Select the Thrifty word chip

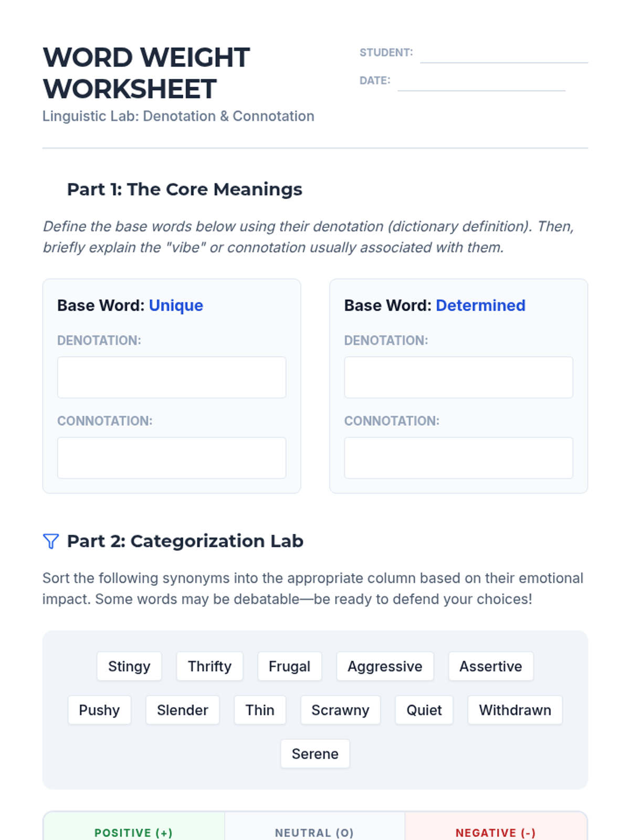(209, 666)
